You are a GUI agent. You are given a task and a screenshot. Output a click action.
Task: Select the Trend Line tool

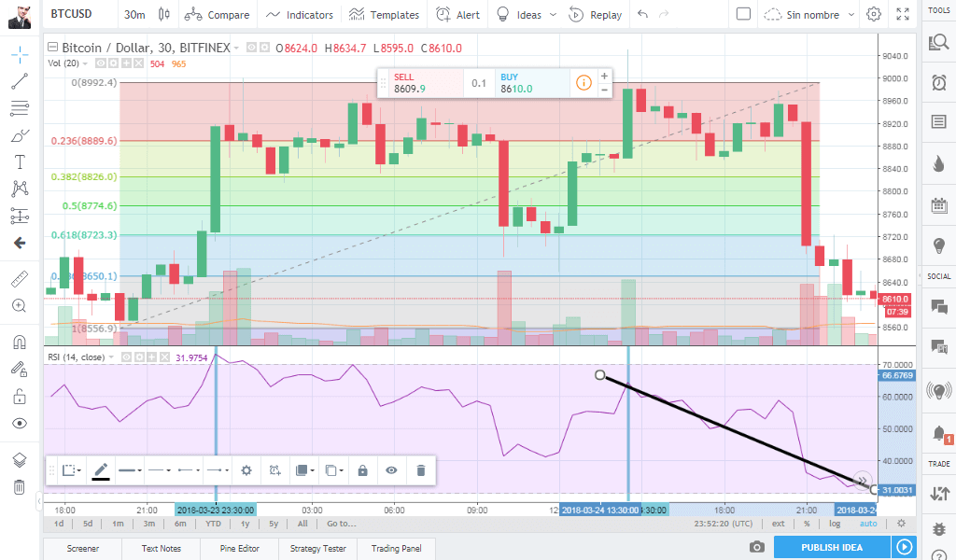tap(19, 81)
